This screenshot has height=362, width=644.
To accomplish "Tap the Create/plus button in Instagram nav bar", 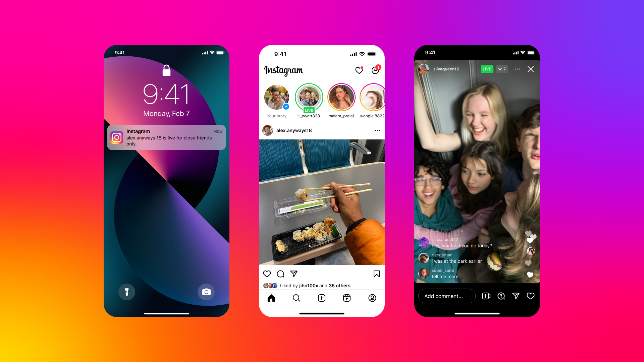I will (321, 298).
